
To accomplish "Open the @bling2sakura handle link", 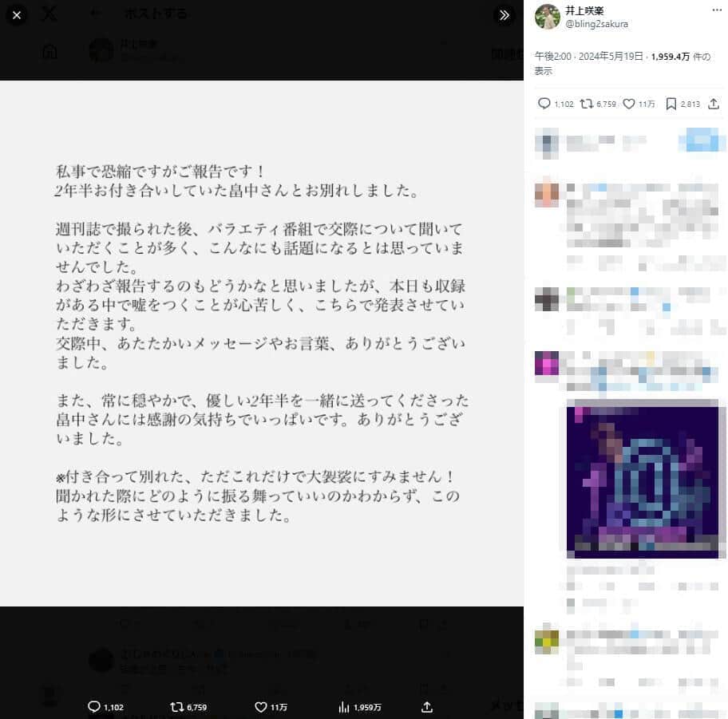I will (596, 24).
